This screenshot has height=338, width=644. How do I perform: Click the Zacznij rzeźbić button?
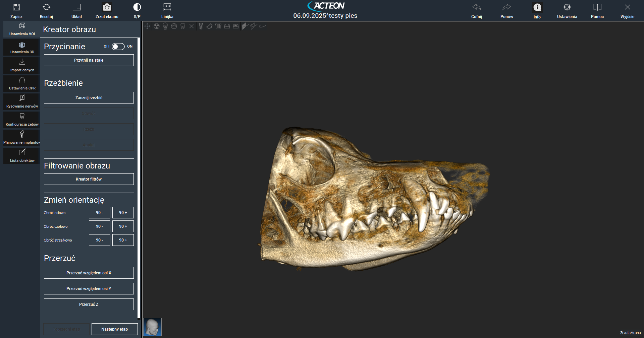click(x=89, y=98)
